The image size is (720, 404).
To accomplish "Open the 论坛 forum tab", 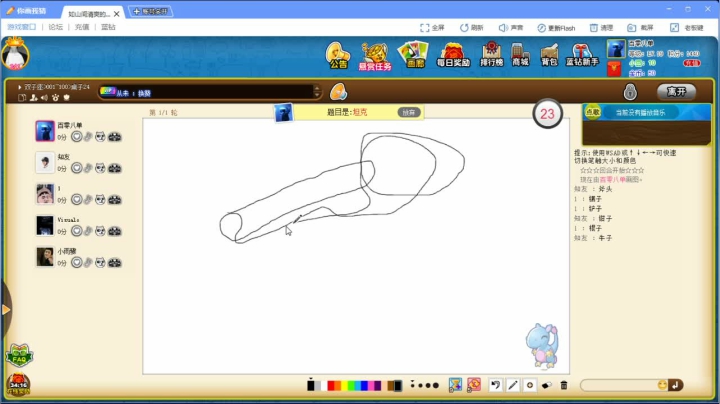I will (x=56, y=27).
